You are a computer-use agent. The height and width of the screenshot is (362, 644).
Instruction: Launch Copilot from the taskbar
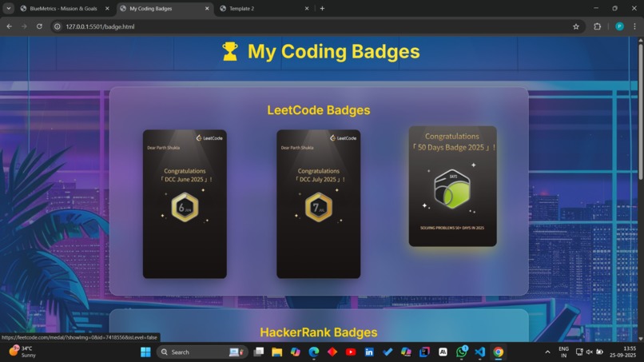[296, 352]
